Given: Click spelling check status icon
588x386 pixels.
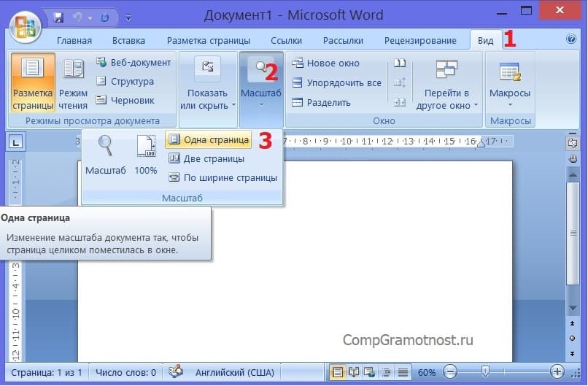Looking at the screenshot, I should (176, 371).
